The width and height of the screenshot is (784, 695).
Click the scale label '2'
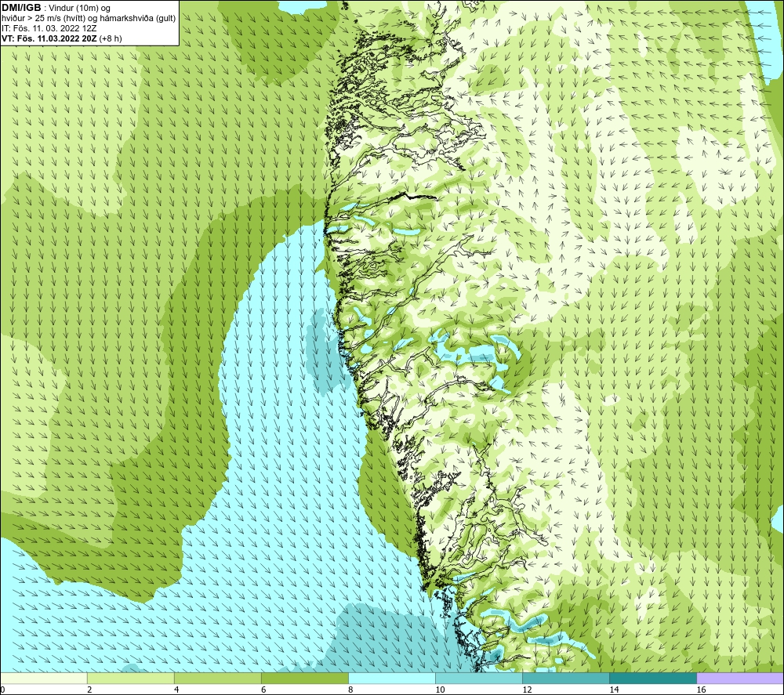[89, 690]
